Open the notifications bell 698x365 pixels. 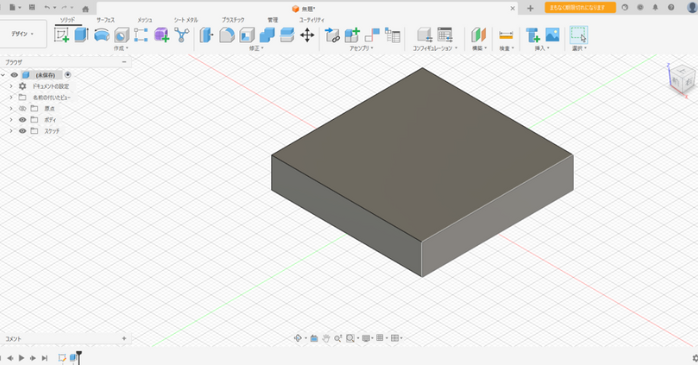(x=655, y=8)
